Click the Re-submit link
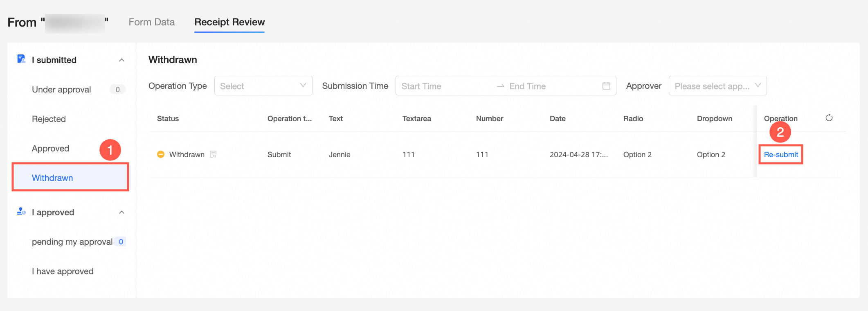This screenshot has height=311, width=868. [x=780, y=155]
